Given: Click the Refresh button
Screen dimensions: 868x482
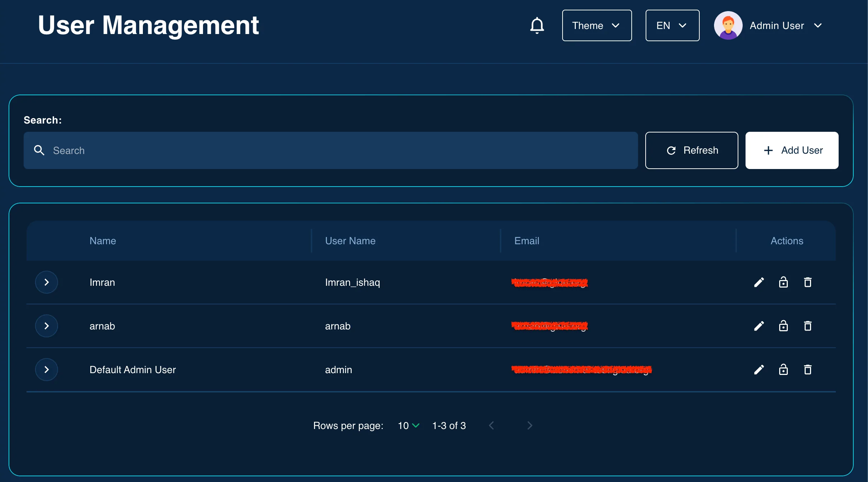Looking at the screenshot, I should pos(691,150).
